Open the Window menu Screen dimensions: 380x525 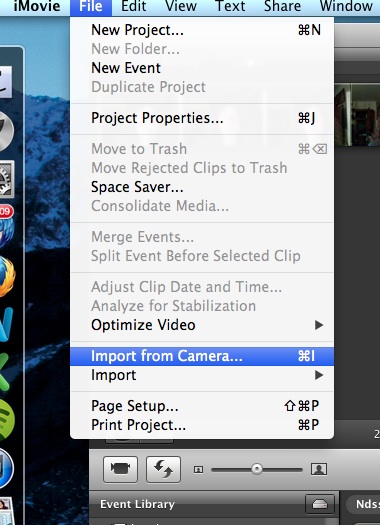tap(346, 6)
